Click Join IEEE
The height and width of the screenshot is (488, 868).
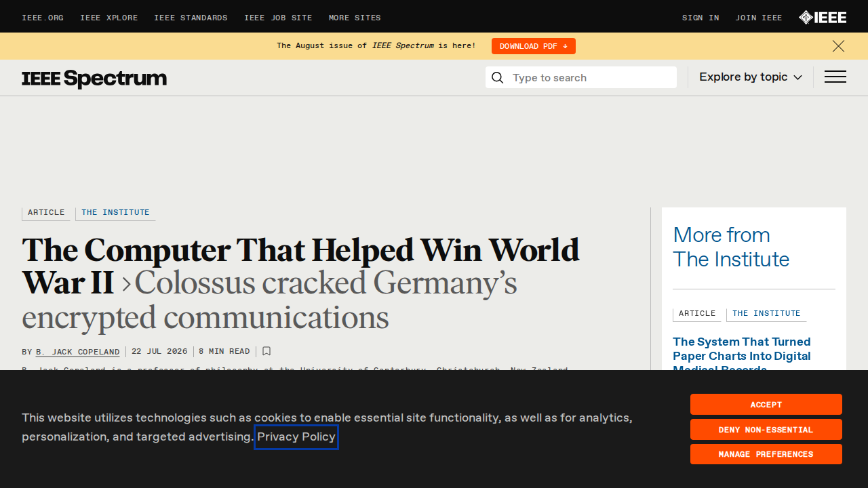coord(759,18)
